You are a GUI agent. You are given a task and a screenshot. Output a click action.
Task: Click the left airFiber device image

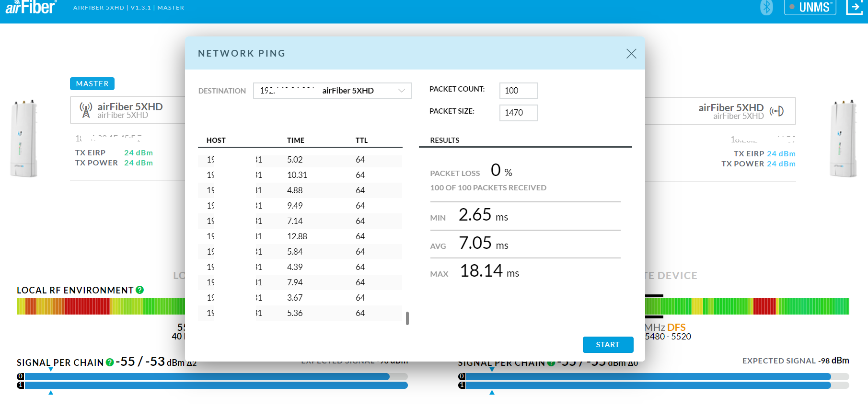click(x=23, y=139)
